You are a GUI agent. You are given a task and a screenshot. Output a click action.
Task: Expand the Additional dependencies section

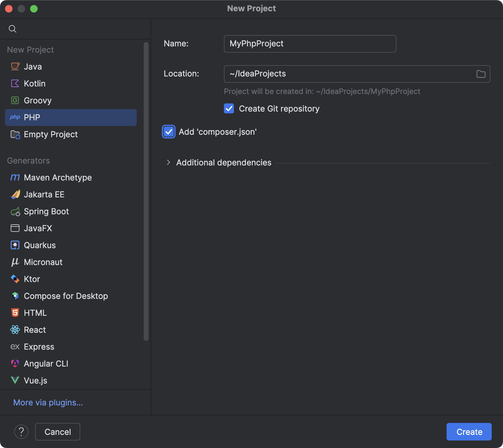tap(169, 162)
